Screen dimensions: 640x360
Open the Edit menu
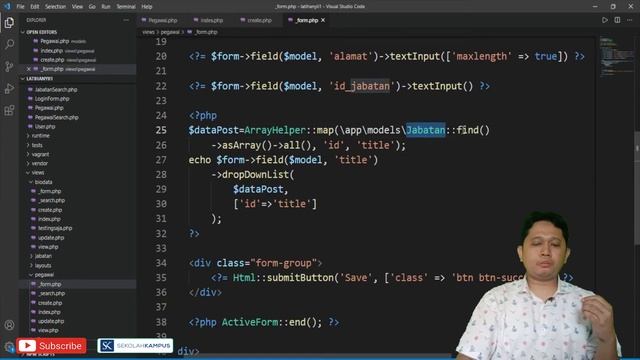click(x=35, y=7)
